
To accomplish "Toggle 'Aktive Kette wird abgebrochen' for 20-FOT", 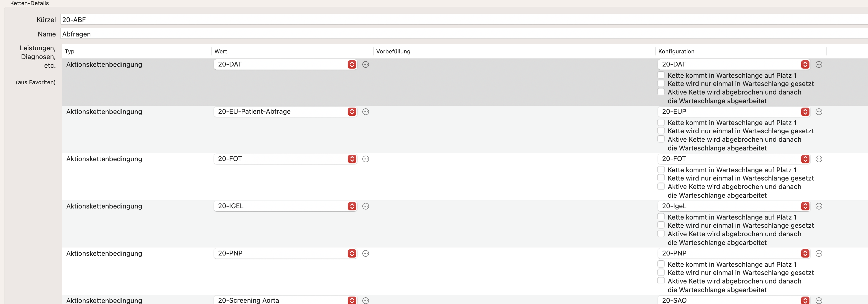I will click(661, 186).
